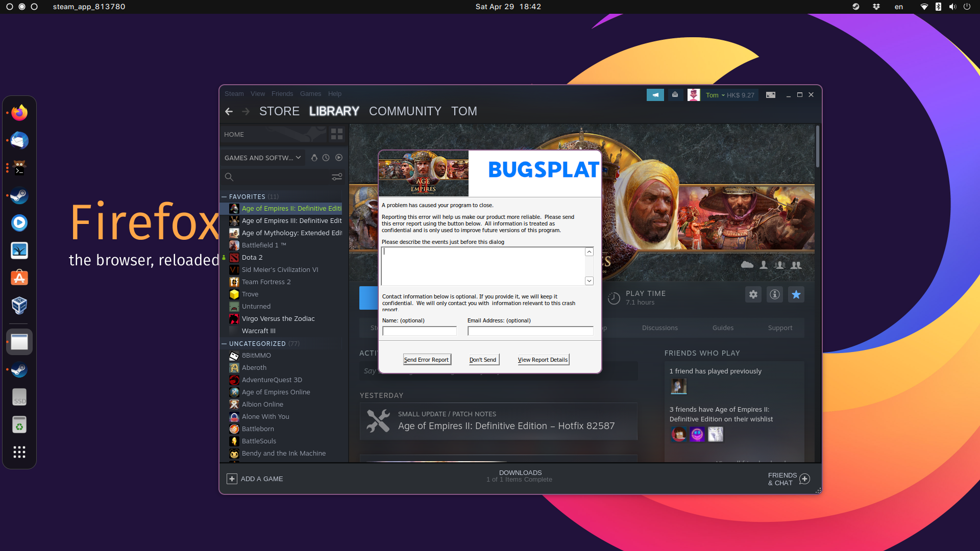Open Friends & Chat plus icon
980x551 pixels.
[805, 479]
